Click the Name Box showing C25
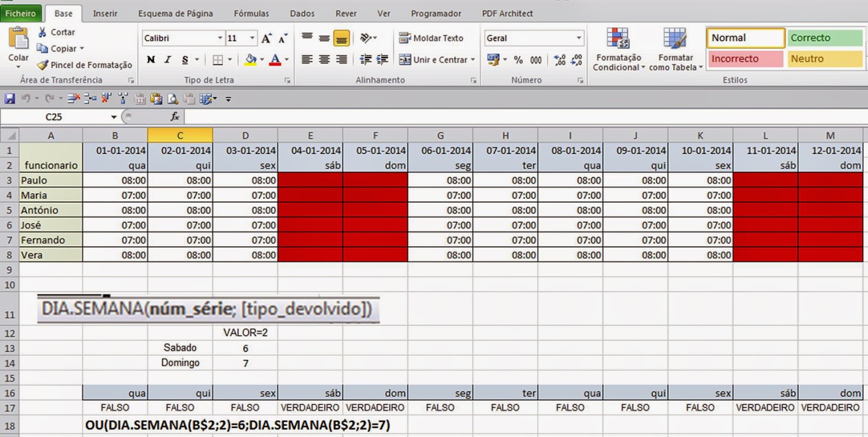 [54, 117]
